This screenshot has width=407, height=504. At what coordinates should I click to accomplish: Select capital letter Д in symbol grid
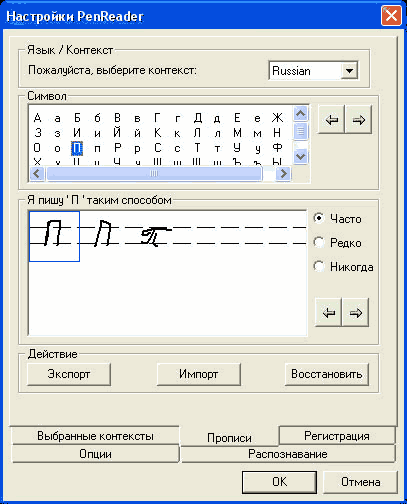(197, 118)
